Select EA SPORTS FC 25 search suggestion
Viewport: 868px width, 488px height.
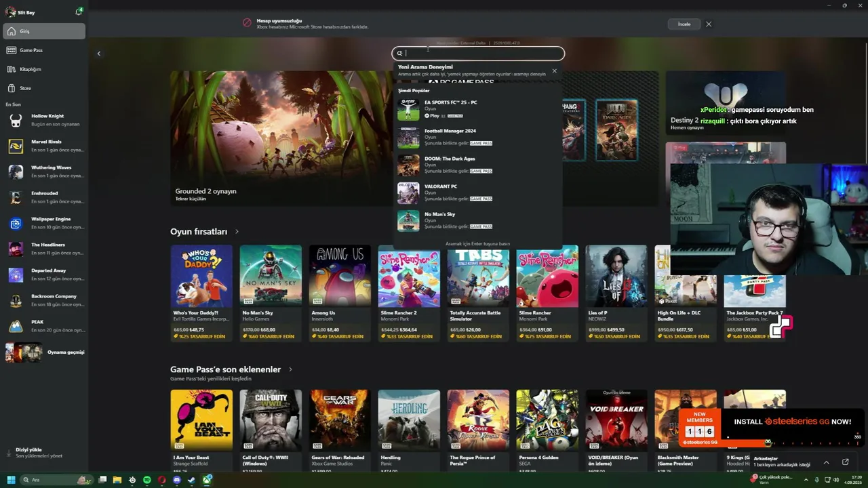coord(478,109)
